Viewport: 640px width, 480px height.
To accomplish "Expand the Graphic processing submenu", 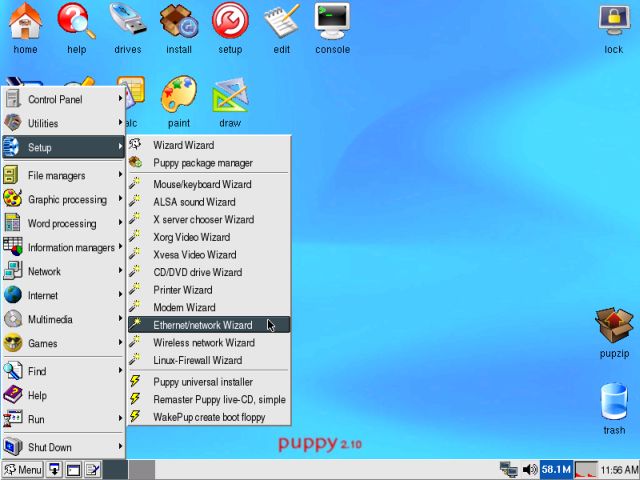I will (x=63, y=200).
